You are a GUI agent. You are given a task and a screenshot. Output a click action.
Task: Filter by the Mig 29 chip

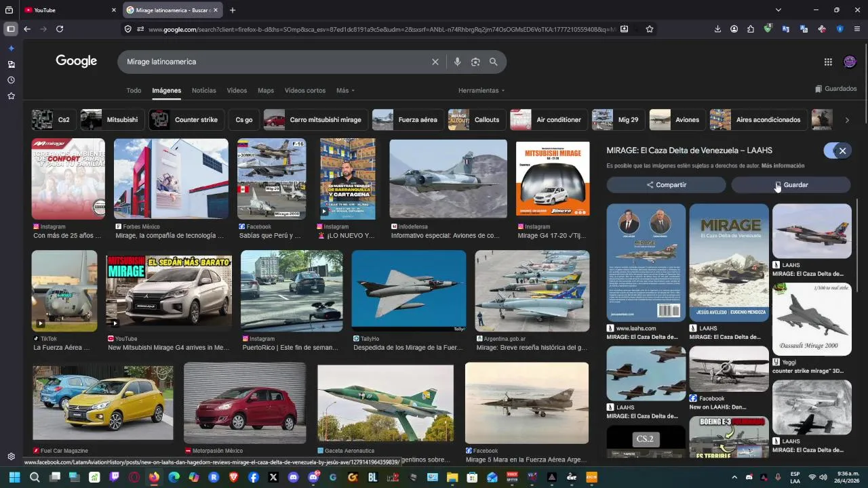(x=617, y=120)
